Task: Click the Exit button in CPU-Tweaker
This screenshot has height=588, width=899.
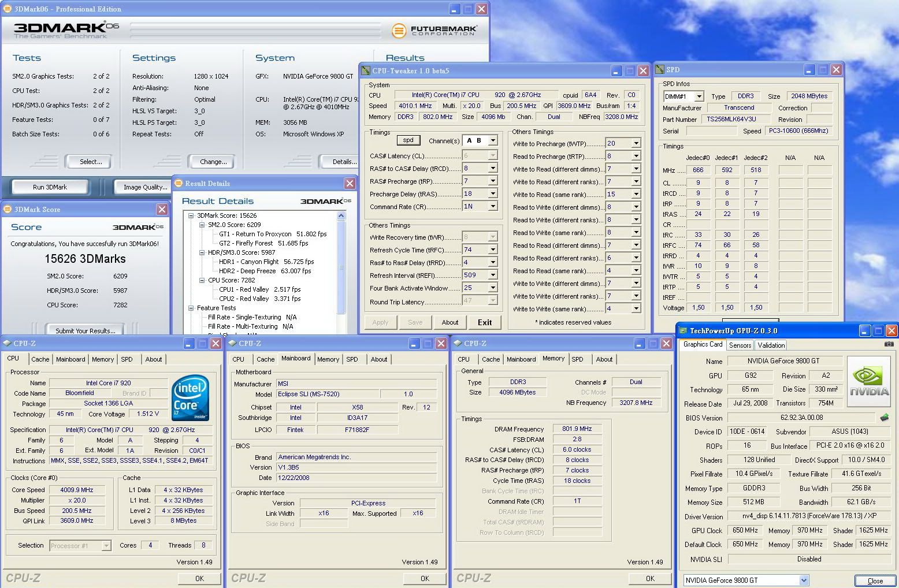Action: click(485, 322)
